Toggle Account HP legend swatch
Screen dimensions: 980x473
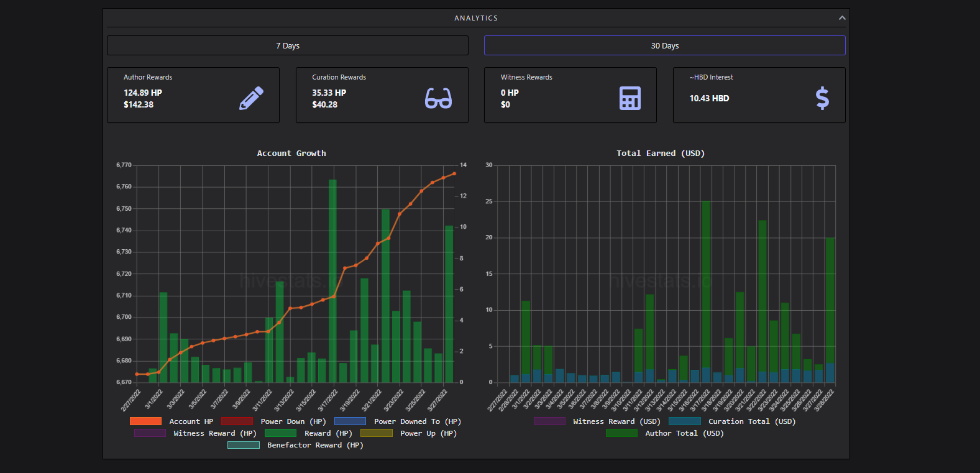click(145, 421)
